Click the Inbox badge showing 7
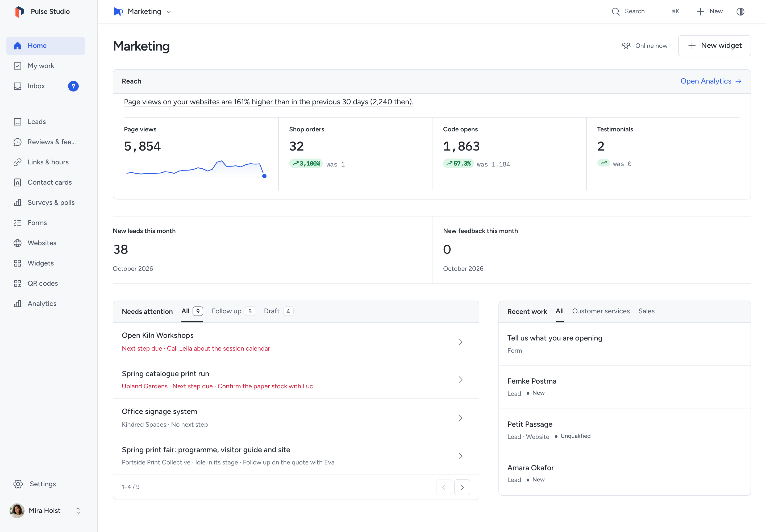The image size is (766, 532). pos(73,86)
